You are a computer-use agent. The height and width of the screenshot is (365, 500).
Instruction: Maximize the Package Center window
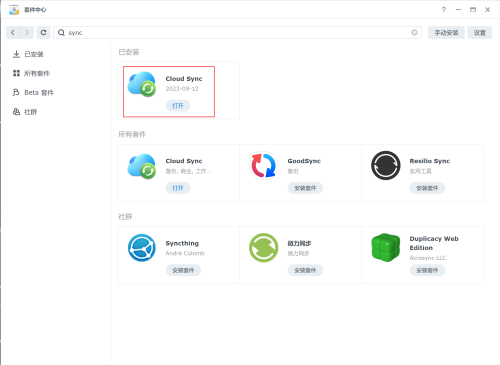[x=473, y=10]
